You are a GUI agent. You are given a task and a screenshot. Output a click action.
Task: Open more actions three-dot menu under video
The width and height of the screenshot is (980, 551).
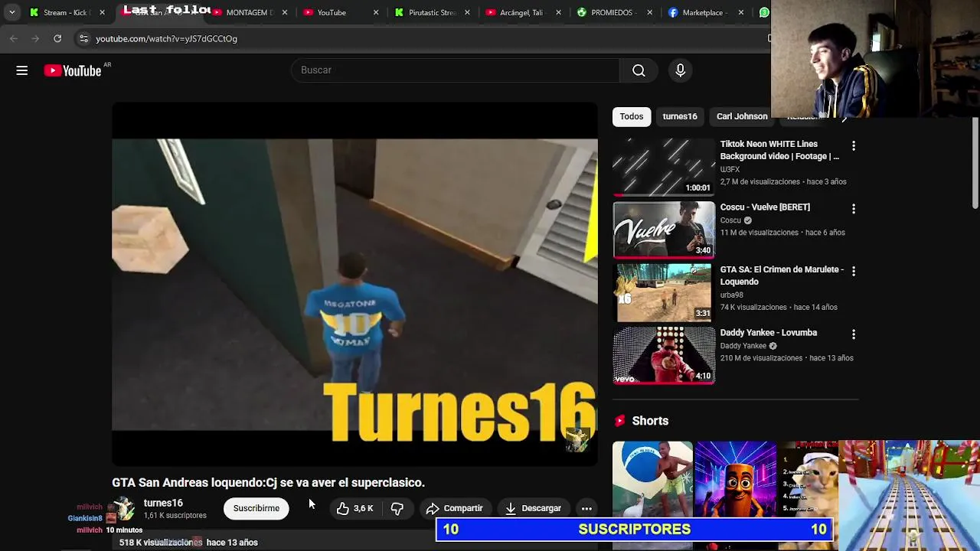[x=586, y=508]
